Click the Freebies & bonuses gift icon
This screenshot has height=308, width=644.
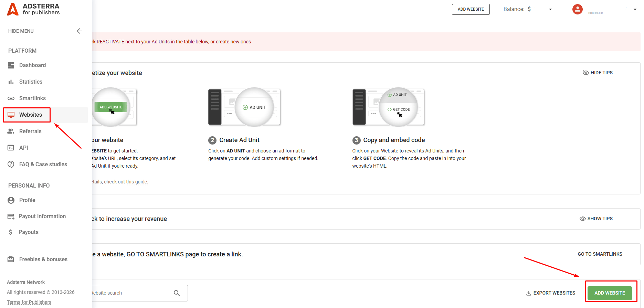pyautogui.click(x=11, y=259)
